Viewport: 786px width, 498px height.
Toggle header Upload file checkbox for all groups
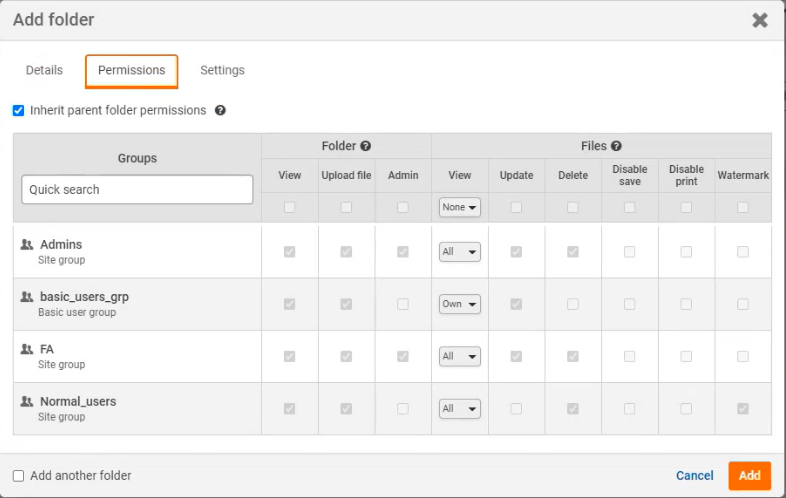(346, 207)
